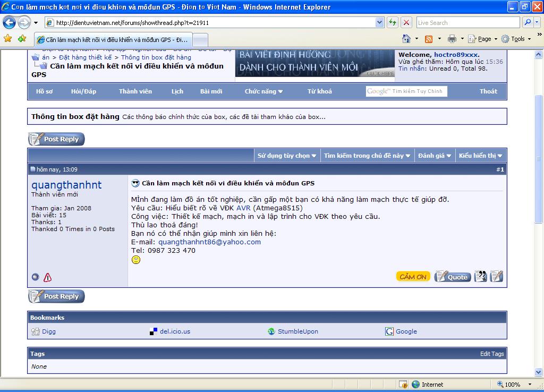Click the RSS feeds icon

coord(429,39)
